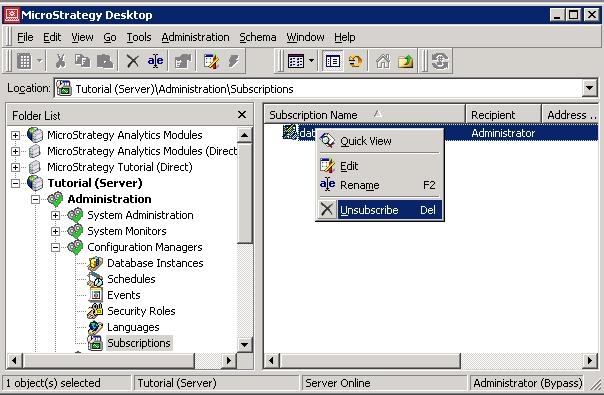This screenshot has height=395, width=604.
Task: Toggle the Folder List pane toolbar icon
Action: coord(332,61)
